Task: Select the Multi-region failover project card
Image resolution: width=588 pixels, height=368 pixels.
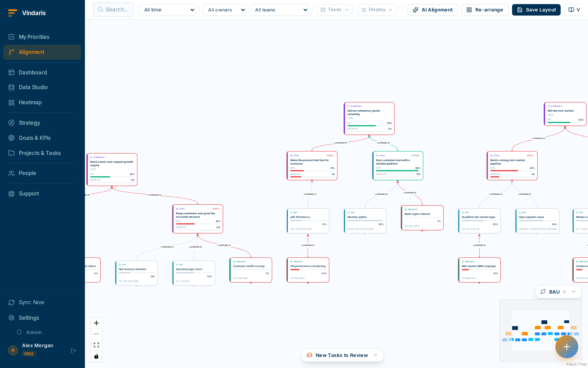Action: 422,218
